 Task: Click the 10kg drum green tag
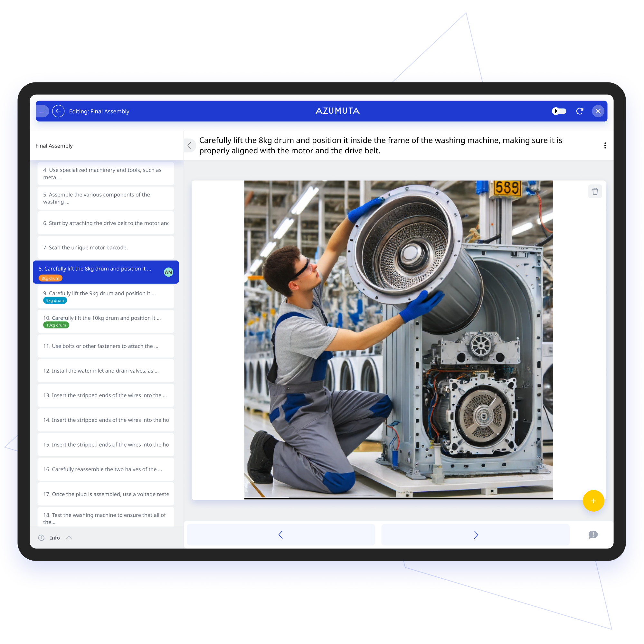56,325
